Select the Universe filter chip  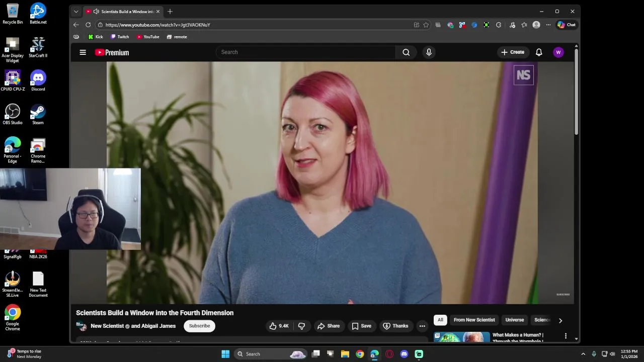[514, 320]
